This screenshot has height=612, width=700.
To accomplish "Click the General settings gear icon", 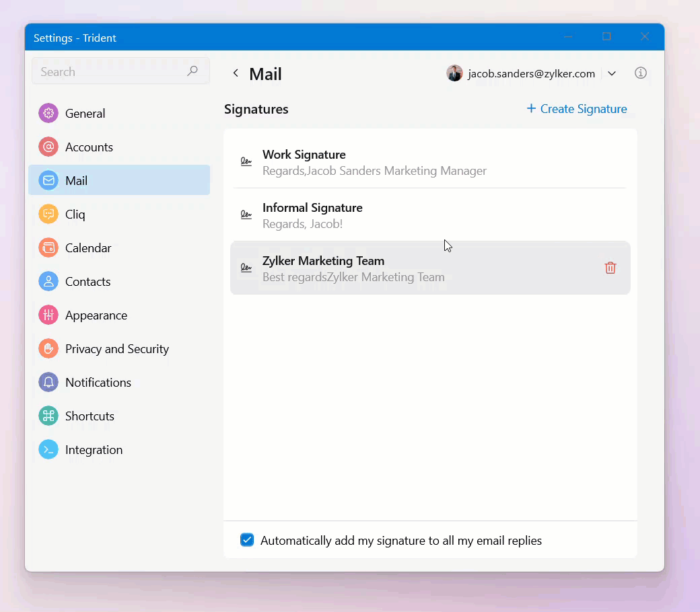I will [x=48, y=113].
